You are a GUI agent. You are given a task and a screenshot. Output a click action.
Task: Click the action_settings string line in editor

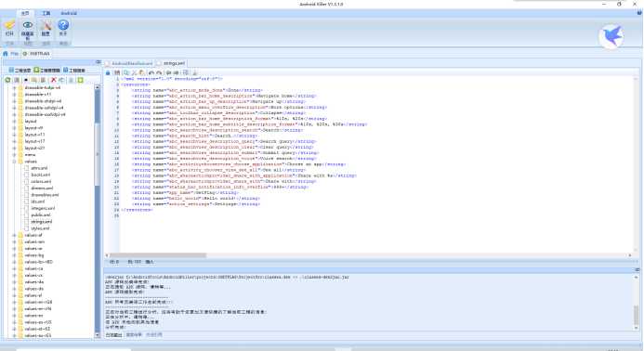[195, 204]
